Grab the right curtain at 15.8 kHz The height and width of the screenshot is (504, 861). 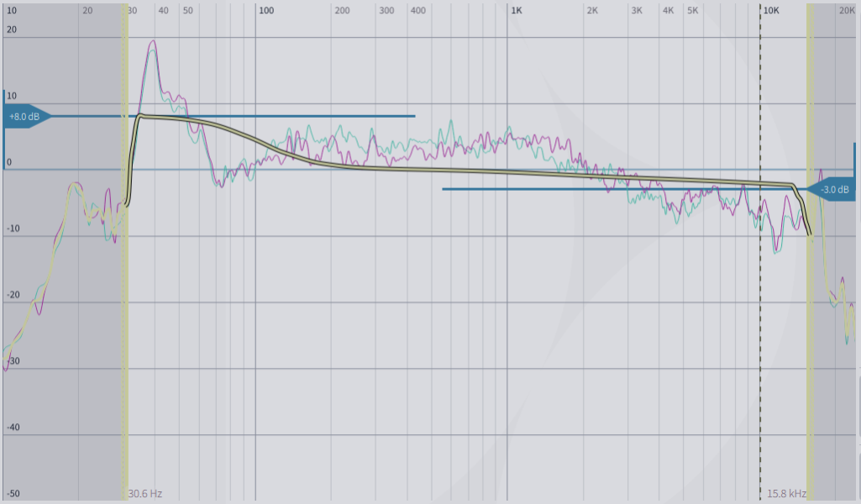[x=809, y=252]
